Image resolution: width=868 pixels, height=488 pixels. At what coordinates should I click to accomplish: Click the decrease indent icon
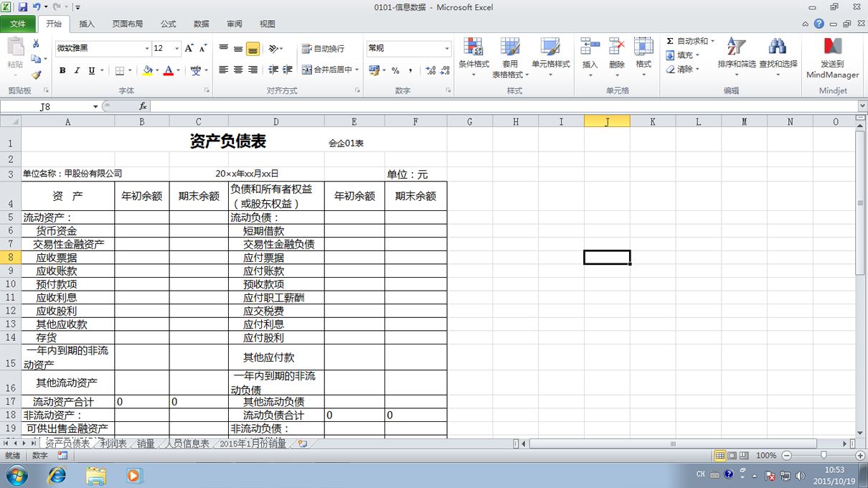[273, 70]
